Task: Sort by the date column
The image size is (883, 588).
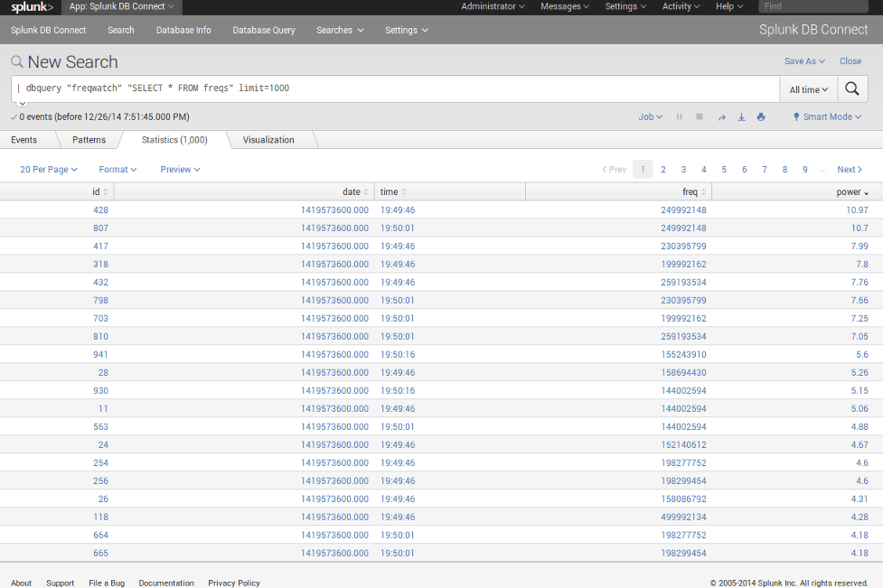Action: (355, 191)
